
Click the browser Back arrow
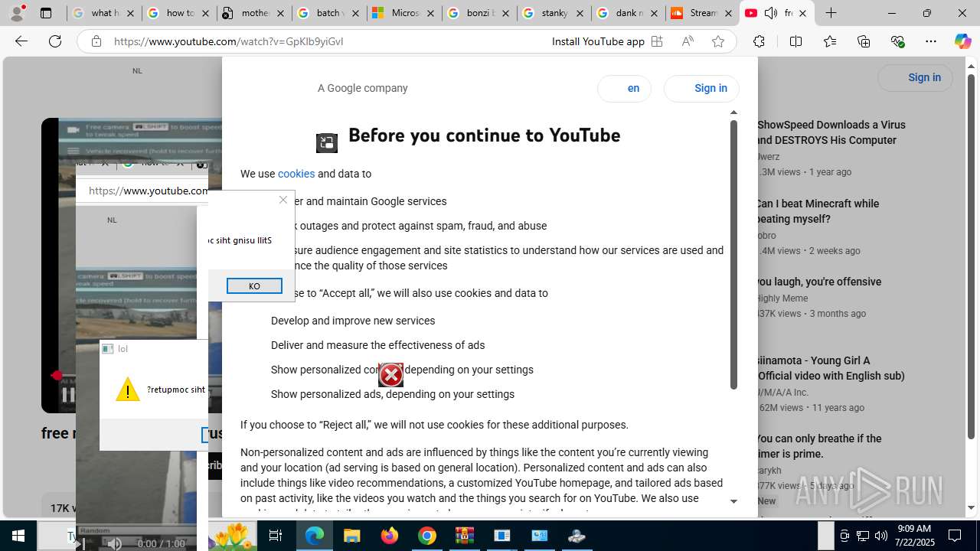21,41
